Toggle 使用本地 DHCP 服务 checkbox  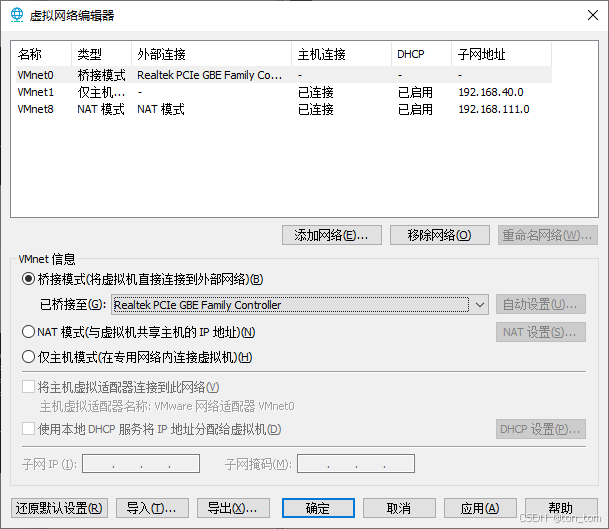[28, 429]
